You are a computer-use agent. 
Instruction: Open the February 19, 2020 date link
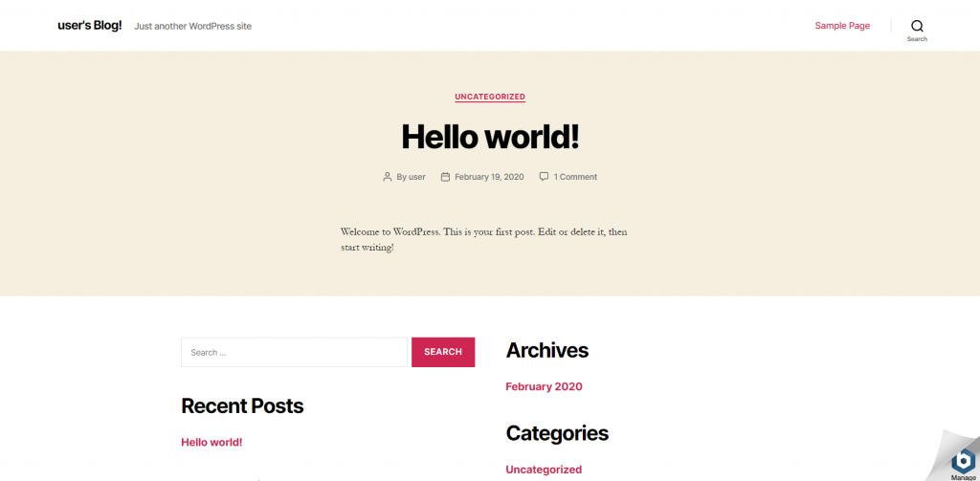coord(489,177)
